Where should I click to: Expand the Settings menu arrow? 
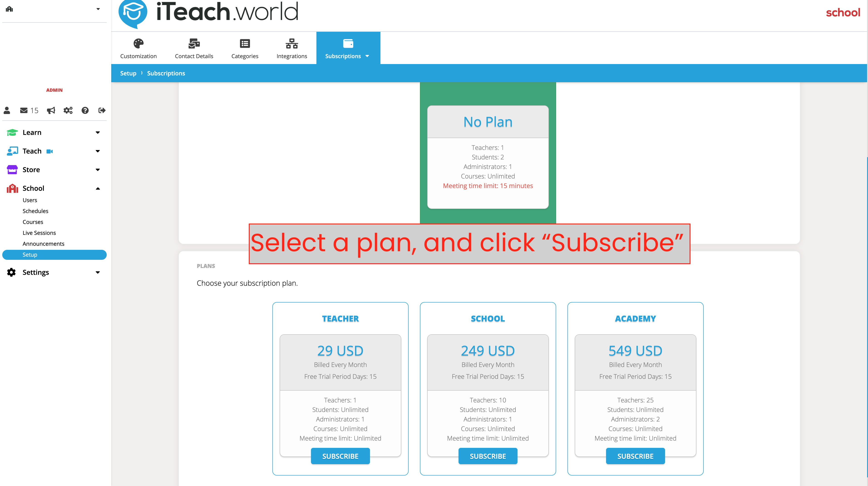[98, 272]
